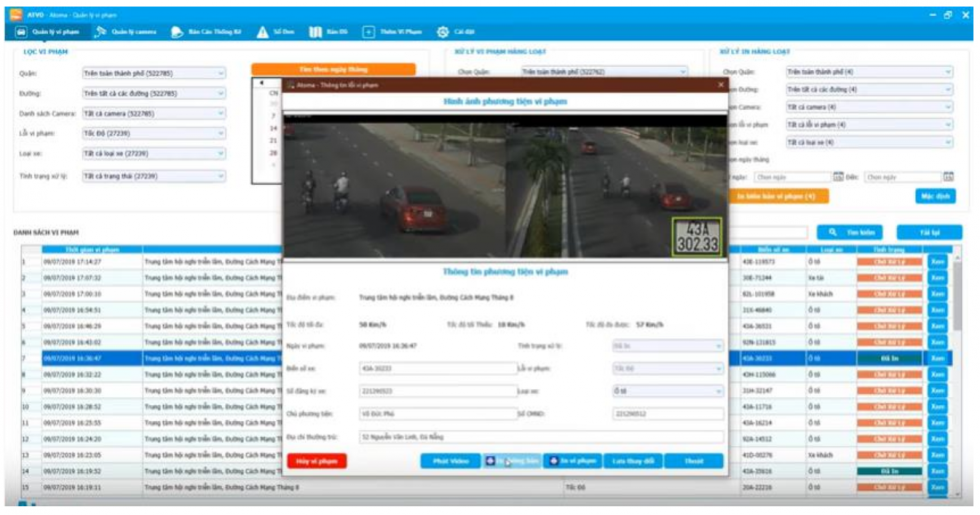Click the Số CMND input field
980x515 pixels.
point(668,414)
